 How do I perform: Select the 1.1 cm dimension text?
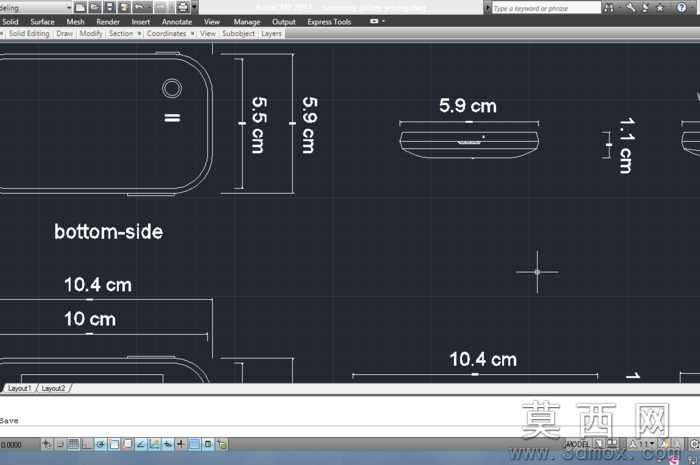[x=626, y=145]
